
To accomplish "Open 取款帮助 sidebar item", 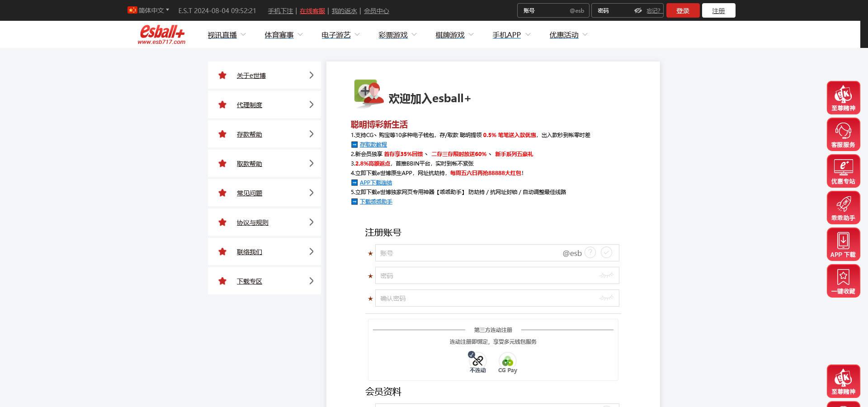I will pyautogui.click(x=264, y=163).
